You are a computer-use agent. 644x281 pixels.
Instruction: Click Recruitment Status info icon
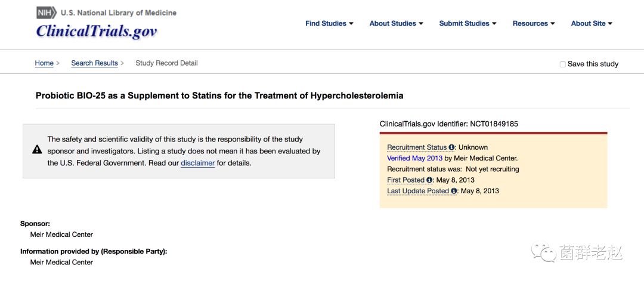(451, 147)
